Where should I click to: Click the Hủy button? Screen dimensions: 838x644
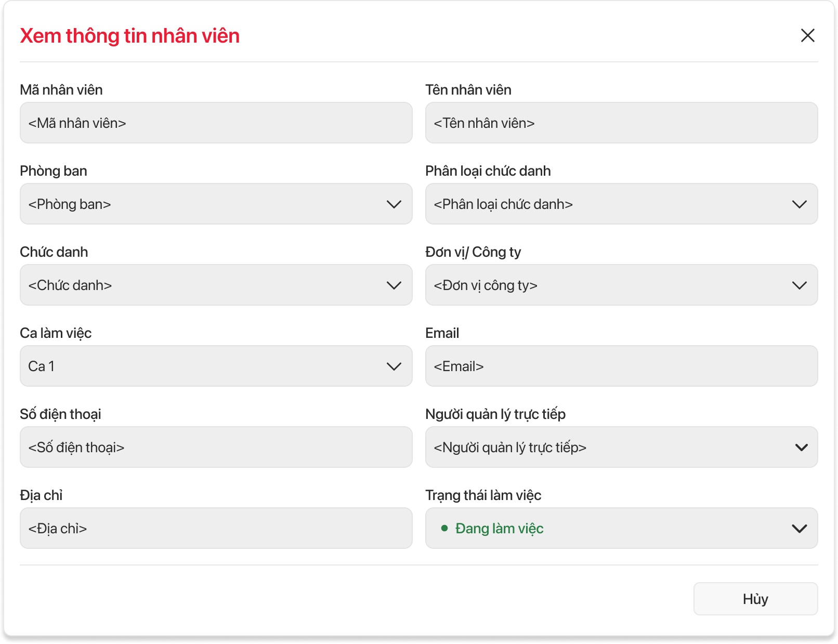click(x=755, y=599)
